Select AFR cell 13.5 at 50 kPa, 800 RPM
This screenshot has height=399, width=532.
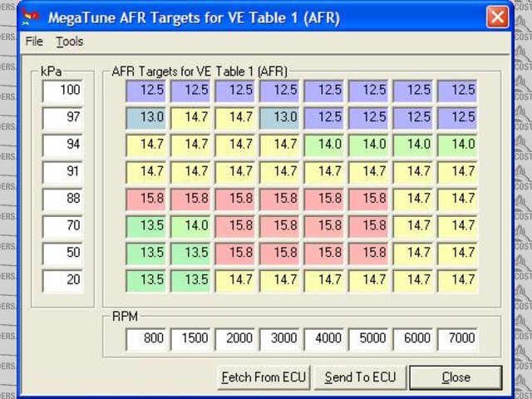[146, 254]
